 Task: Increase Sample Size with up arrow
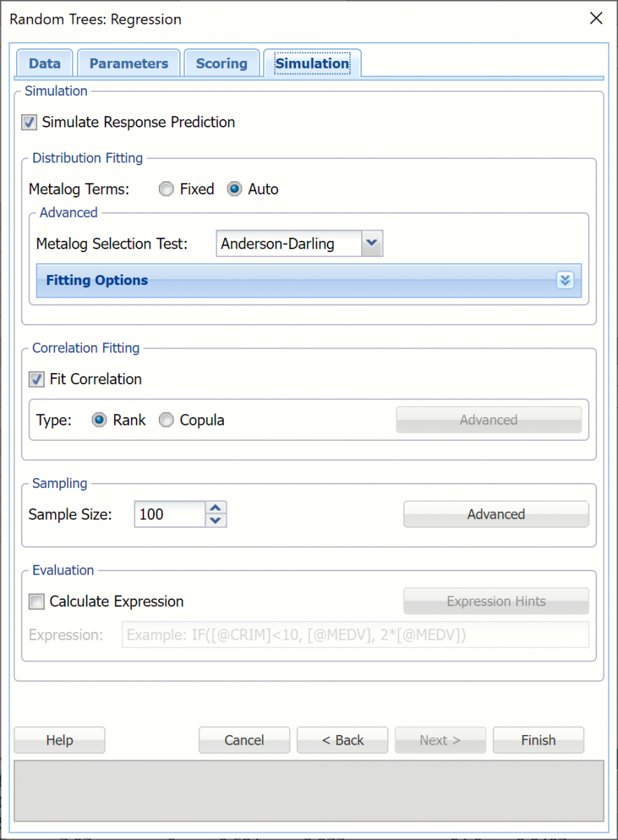216,507
